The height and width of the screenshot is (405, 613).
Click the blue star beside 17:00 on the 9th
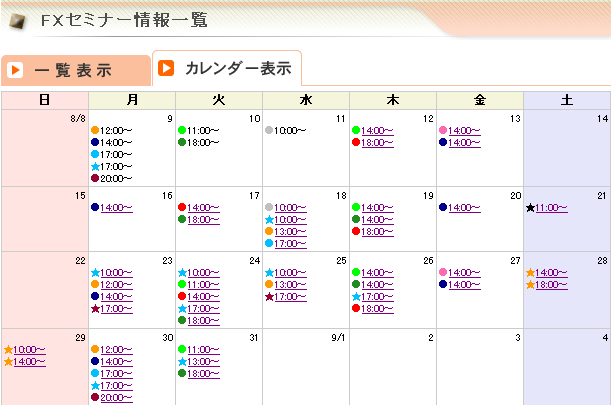coord(95,167)
